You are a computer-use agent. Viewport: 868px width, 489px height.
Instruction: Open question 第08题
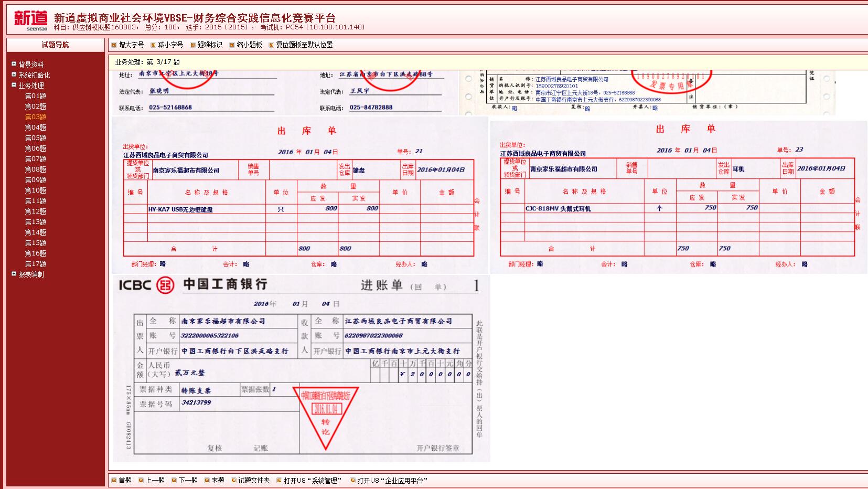click(x=36, y=169)
